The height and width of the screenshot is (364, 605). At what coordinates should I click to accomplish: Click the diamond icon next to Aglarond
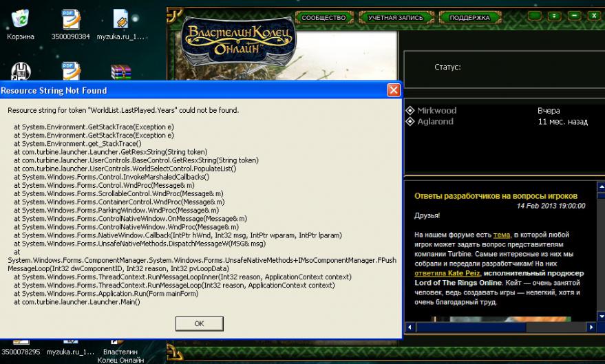(x=410, y=122)
